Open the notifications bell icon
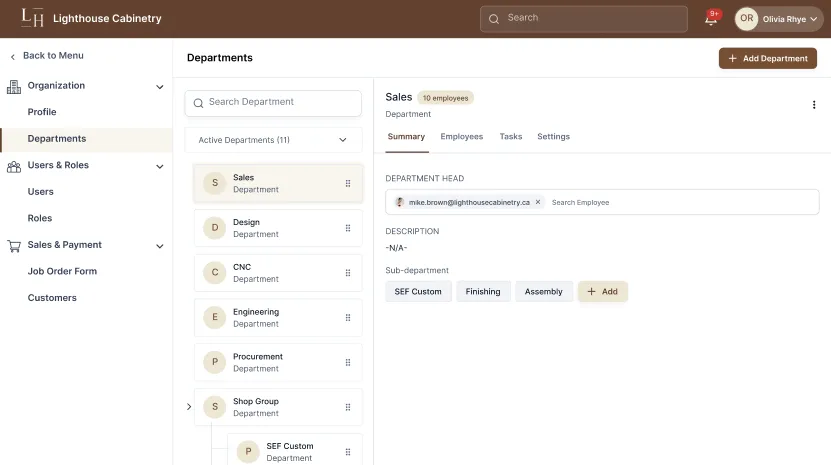 point(711,19)
